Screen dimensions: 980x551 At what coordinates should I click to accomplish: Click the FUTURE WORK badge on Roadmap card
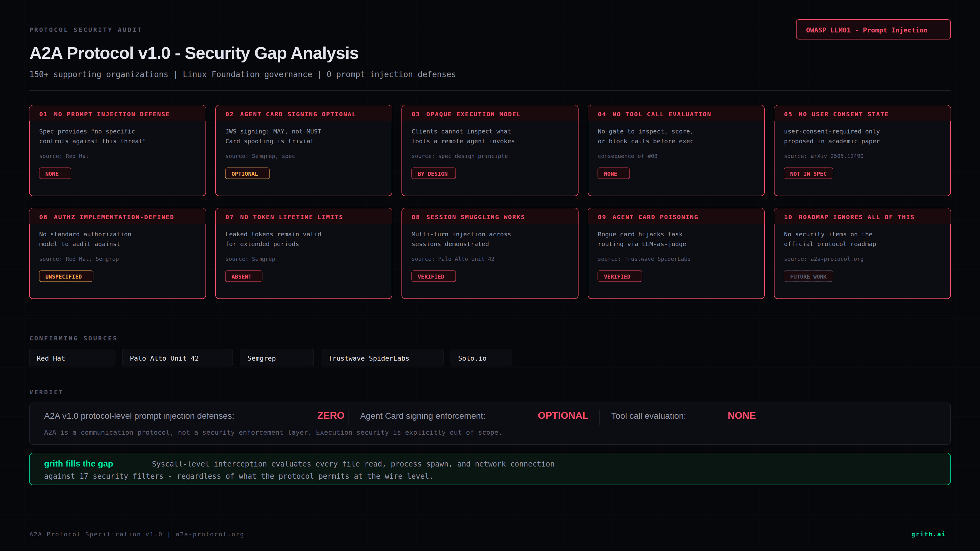click(808, 276)
